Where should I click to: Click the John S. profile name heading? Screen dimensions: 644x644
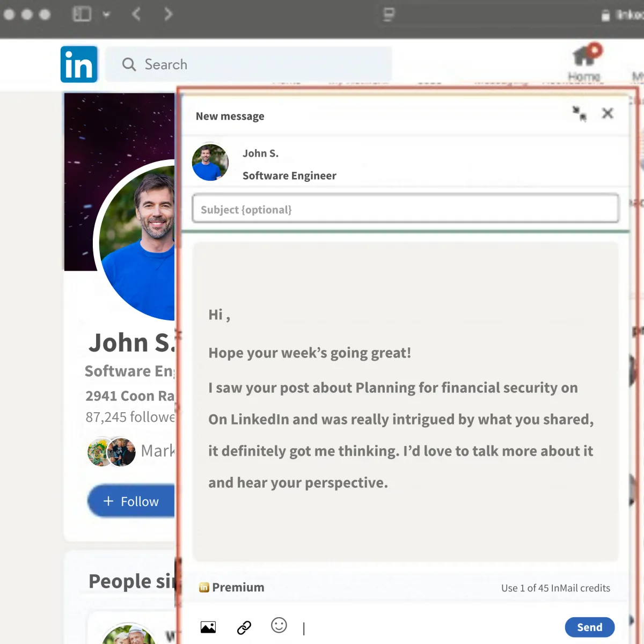(132, 342)
